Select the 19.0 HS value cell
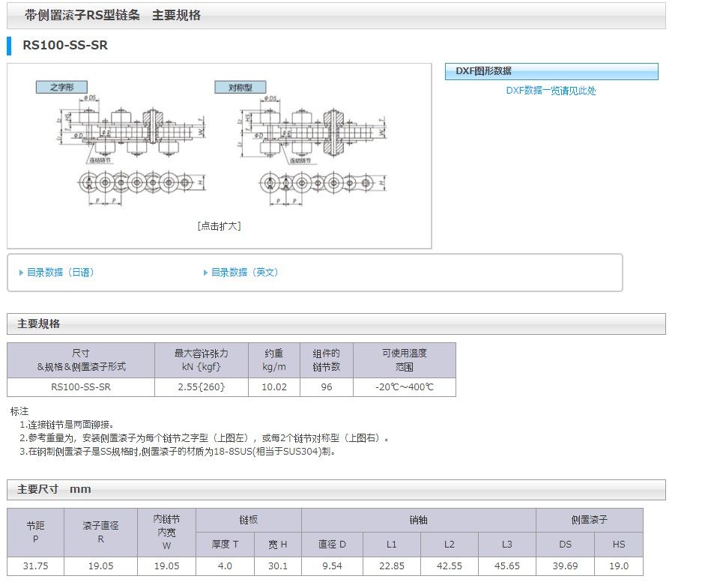The height and width of the screenshot is (588, 714). pyautogui.click(x=619, y=566)
